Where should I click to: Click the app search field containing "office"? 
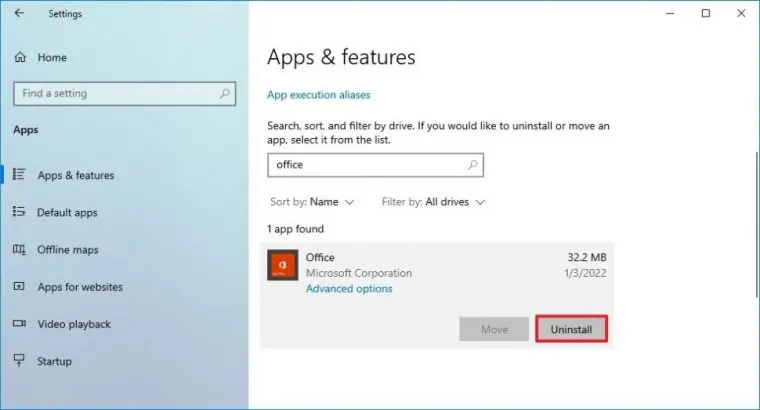(365, 165)
